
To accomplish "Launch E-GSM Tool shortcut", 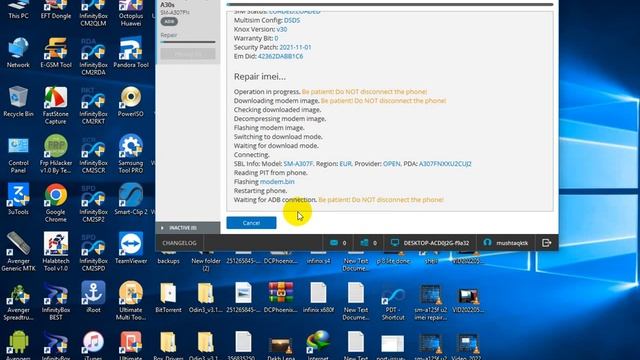I will click(56, 52).
